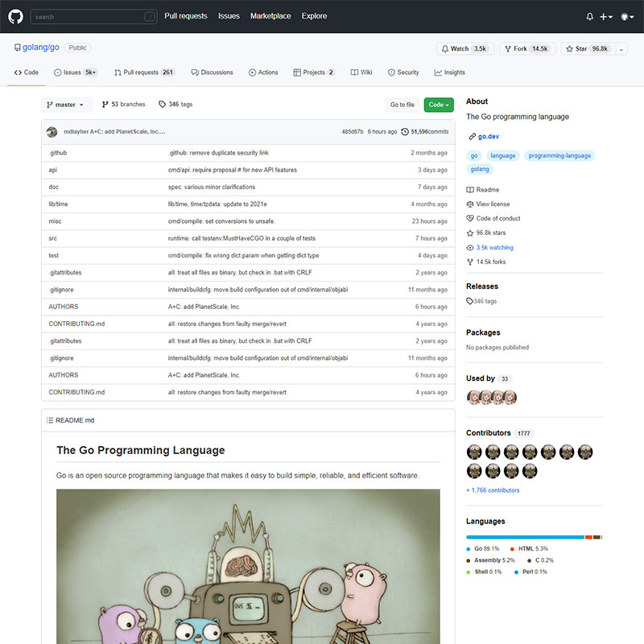Screen dimensions: 644x644
Task: Open the green Code dropdown button
Action: [439, 105]
